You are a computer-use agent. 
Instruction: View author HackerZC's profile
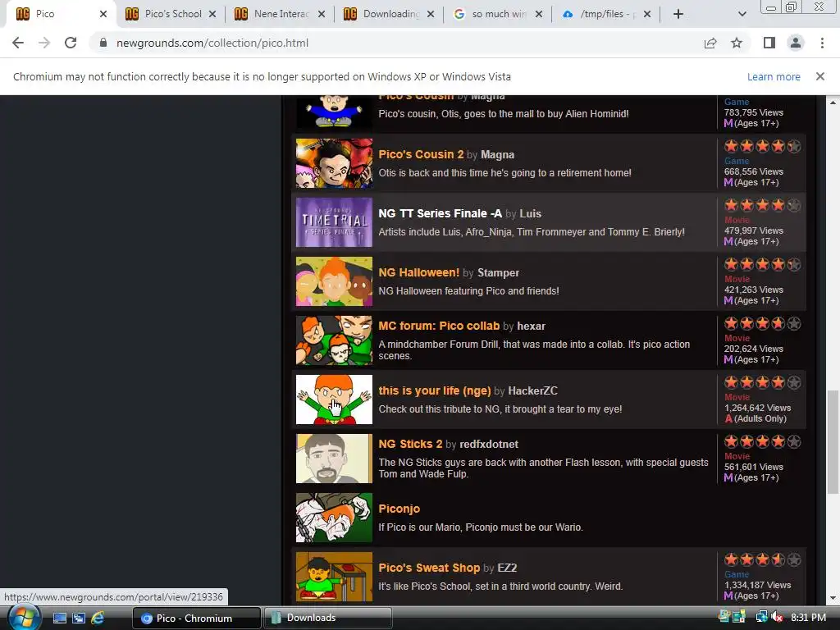pyautogui.click(x=532, y=391)
